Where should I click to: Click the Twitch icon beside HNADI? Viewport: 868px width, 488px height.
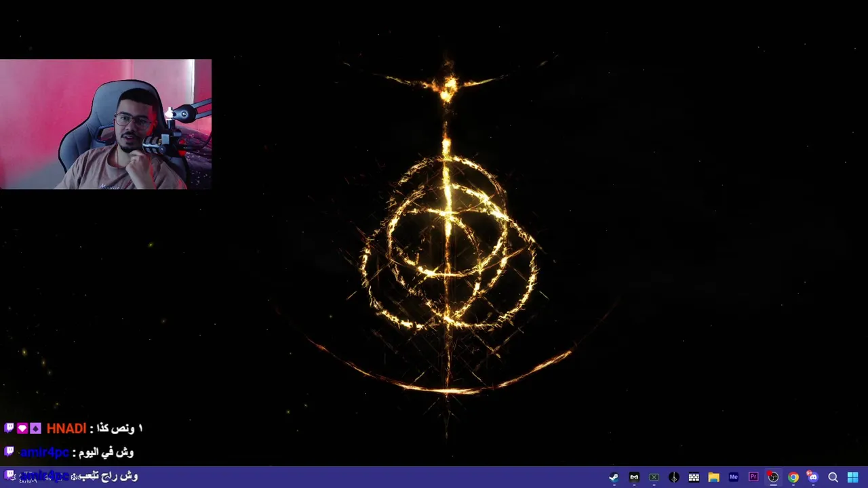pos(9,428)
